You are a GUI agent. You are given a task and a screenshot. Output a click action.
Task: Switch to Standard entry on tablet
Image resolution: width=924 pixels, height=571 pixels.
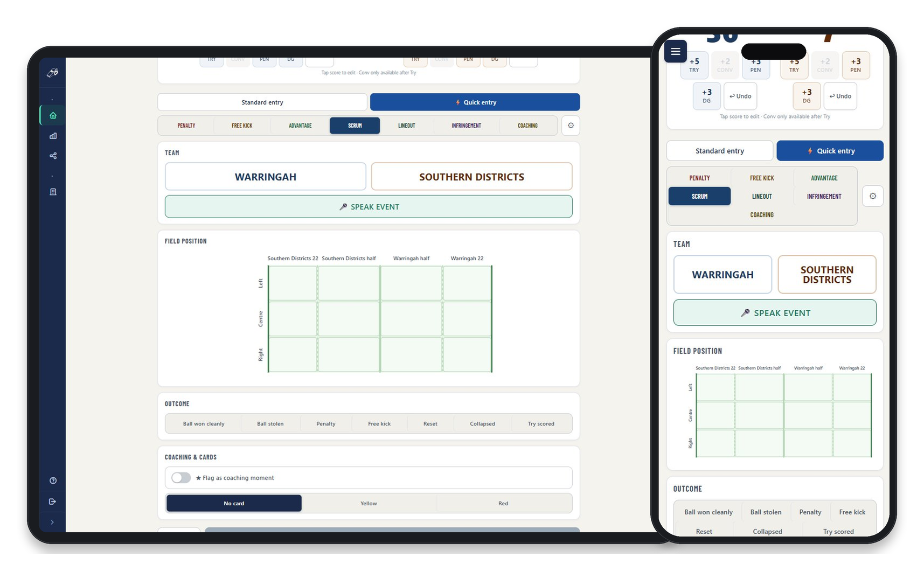(x=262, y=102)
